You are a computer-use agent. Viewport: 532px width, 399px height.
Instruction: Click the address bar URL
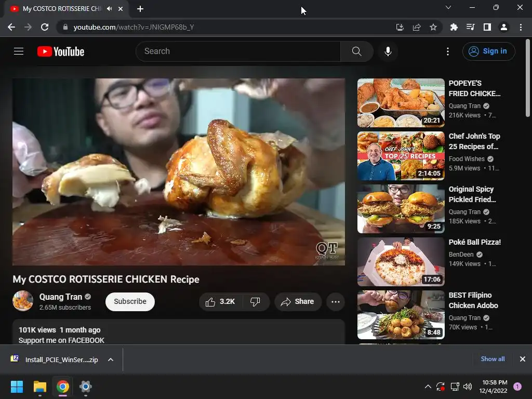(x=134, y=27)
